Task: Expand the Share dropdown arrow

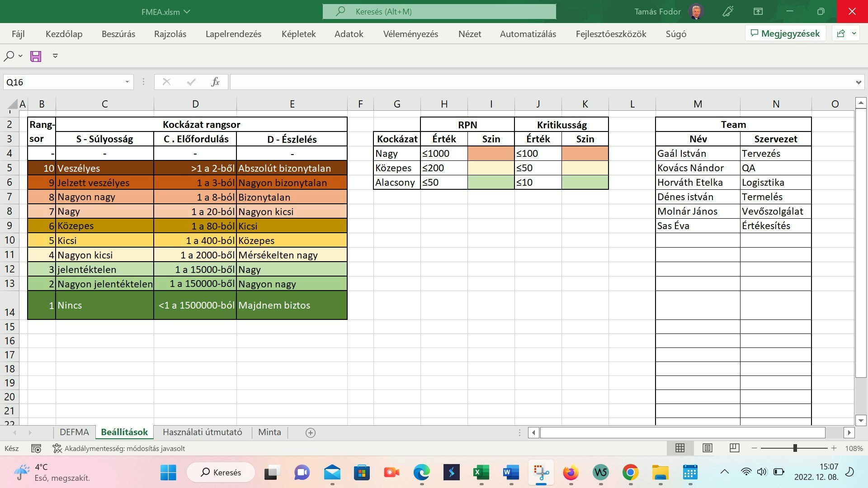Action: (x=854, y=33)
